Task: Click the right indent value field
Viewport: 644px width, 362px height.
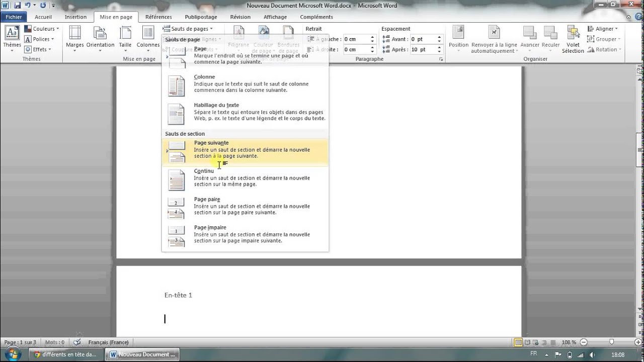Action: tap(356, 49)
